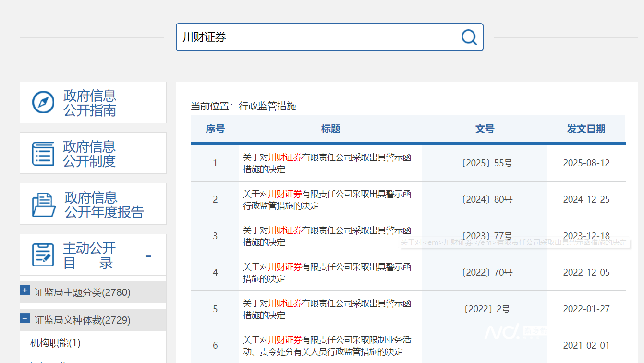
Task: Click the clipboard icon for 主动公开目录
Action: click(x=43, y=255)
